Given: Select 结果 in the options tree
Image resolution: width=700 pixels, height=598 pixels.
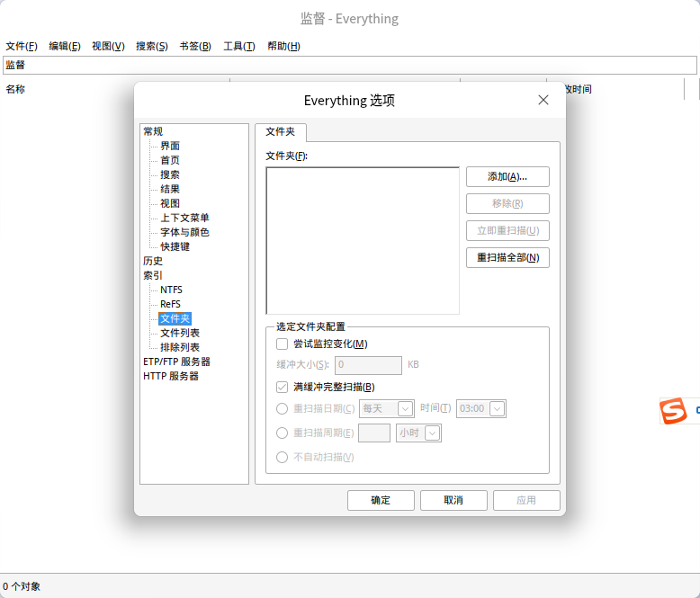Looking at the screenshot, I should [170, 189].
